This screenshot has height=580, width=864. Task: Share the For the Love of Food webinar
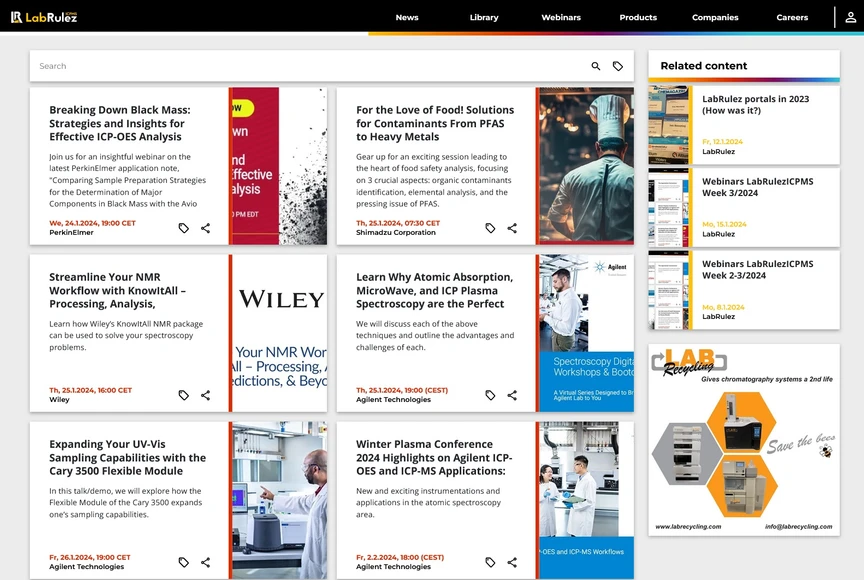(x=512, y=228)
